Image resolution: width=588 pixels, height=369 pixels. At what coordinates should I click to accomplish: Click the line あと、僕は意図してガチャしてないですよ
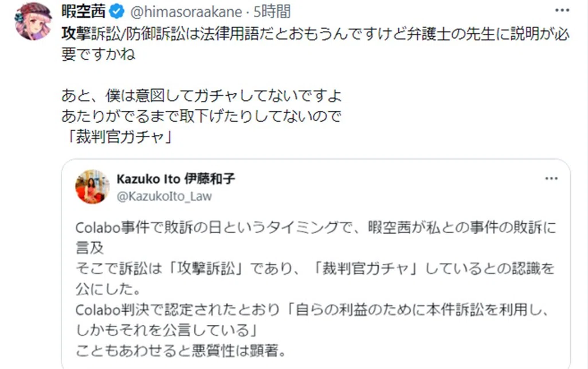coord(201,95)
